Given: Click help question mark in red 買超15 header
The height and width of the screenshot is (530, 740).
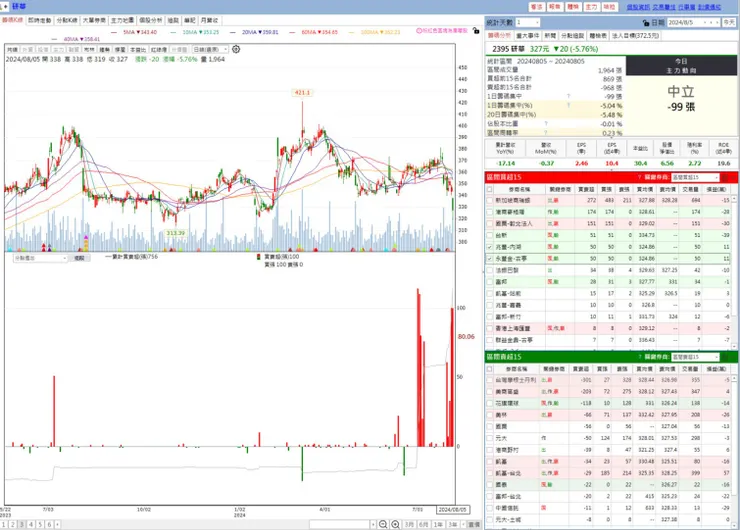Looking at the screenshot, I should 639,177.
